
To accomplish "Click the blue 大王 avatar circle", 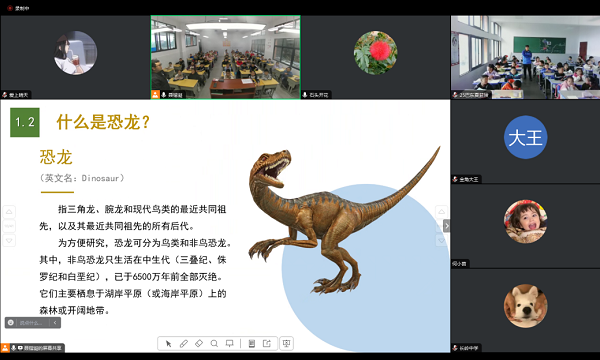I will [x=525, y=137].
